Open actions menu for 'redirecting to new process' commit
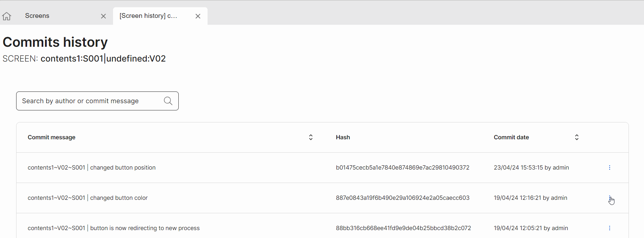This screenshot has width=644, height=238. point(609,228)
